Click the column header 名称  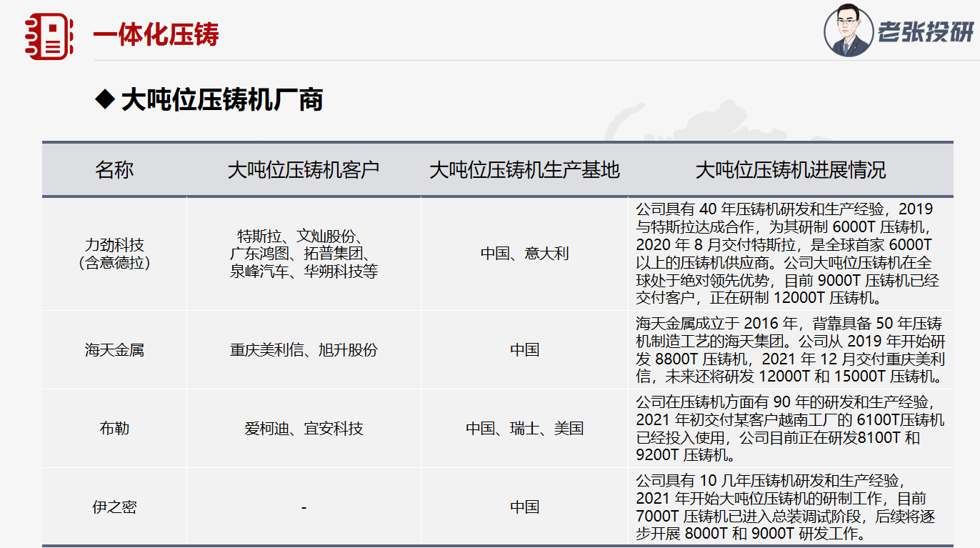tap(114, 170)
